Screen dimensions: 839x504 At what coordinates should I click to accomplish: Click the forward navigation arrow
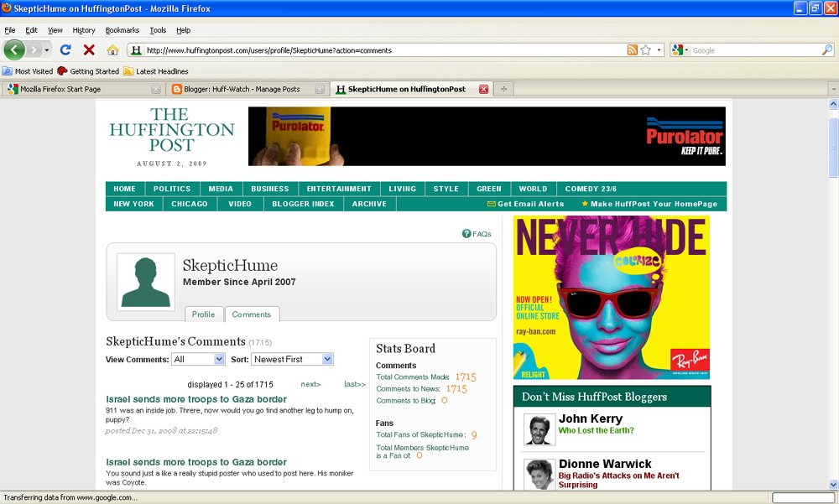point(34,49)
